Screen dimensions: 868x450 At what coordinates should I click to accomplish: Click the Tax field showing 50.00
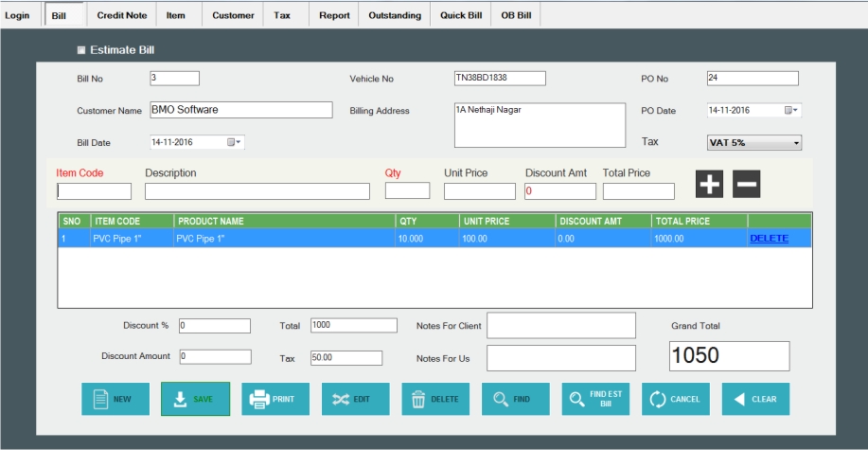(346, 358)
